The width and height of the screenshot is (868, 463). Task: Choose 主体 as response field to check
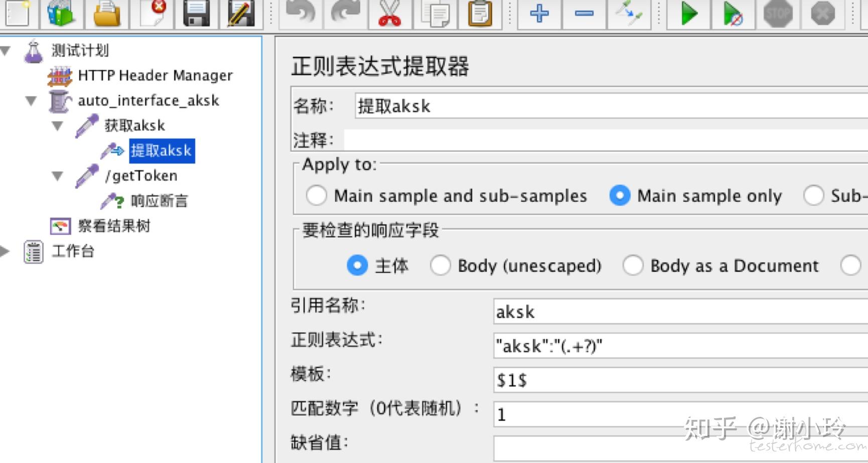357,266
